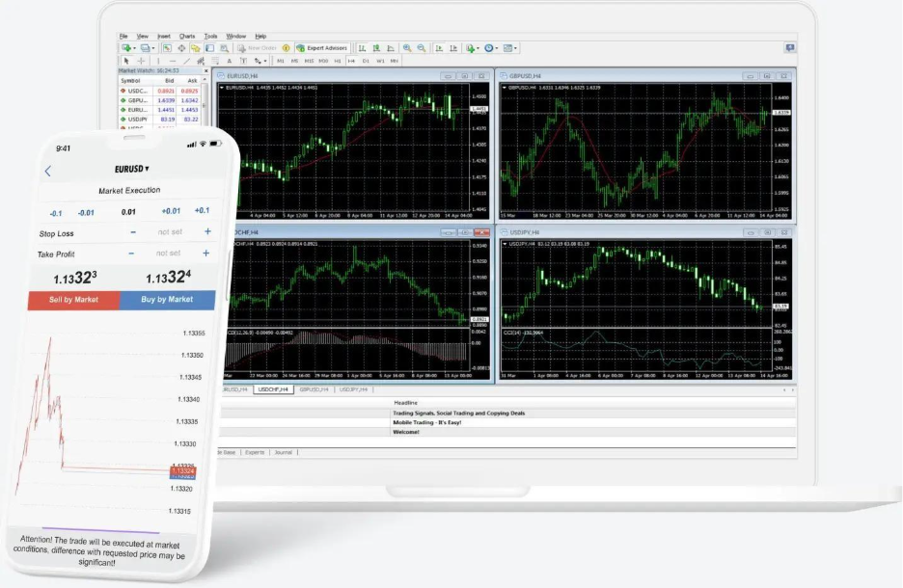The image size is (903, 588).
Task: Select the text label tool
Action: (243, 60)
